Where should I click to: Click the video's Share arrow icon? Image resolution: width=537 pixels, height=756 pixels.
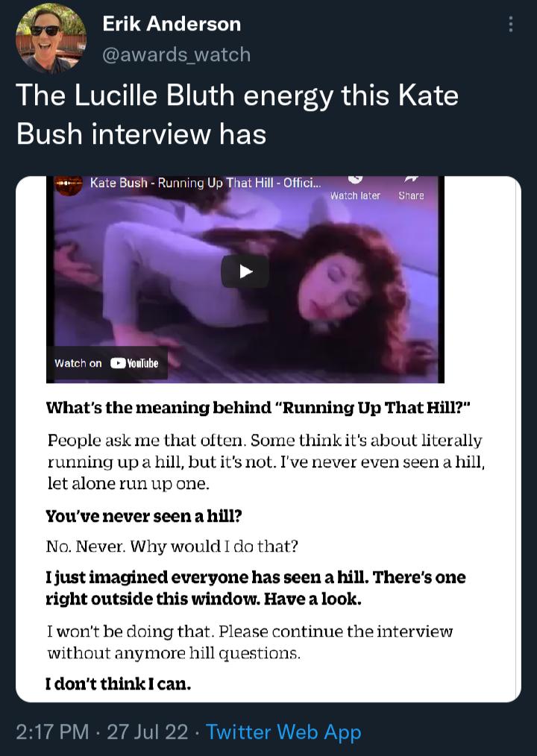tap(411, 180)
